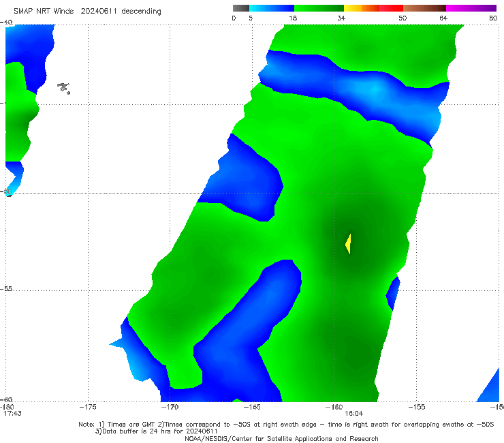Click the '64' label under the color bar
504x443 pixels.
point(443,18)
